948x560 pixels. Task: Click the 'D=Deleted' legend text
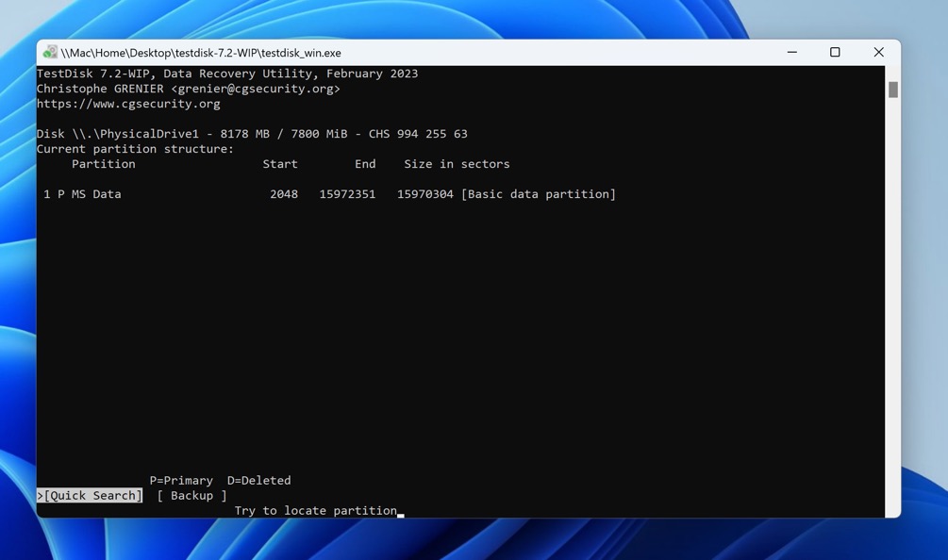click(x=258, y=480)
